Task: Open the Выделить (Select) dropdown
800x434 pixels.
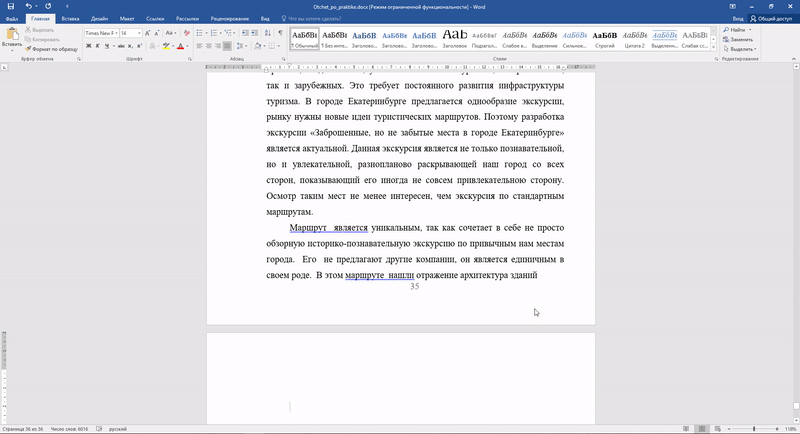Action: (740, 49)
